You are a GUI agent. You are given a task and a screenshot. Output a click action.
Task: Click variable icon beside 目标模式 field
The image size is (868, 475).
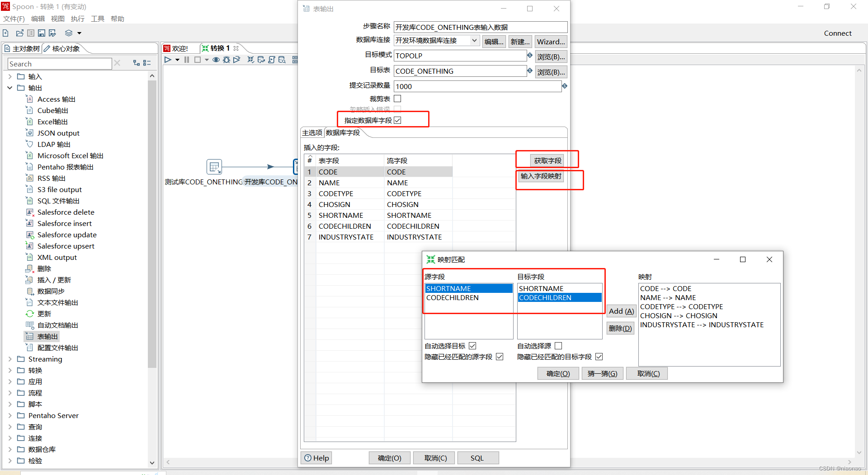point(530,55)
